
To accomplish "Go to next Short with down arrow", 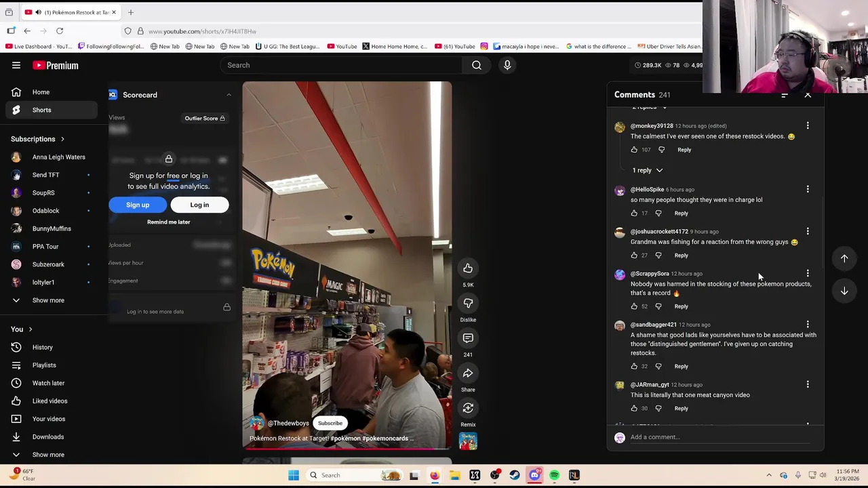I will [844, 291].
